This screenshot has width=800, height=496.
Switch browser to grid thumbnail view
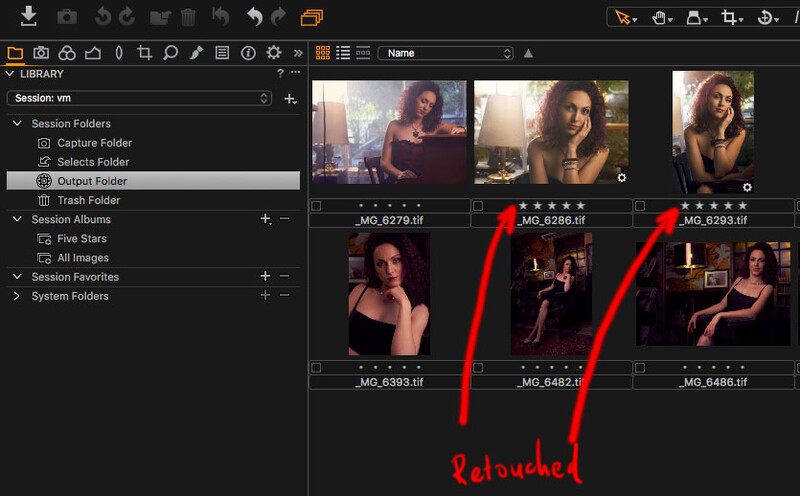(x=322, y=53)
